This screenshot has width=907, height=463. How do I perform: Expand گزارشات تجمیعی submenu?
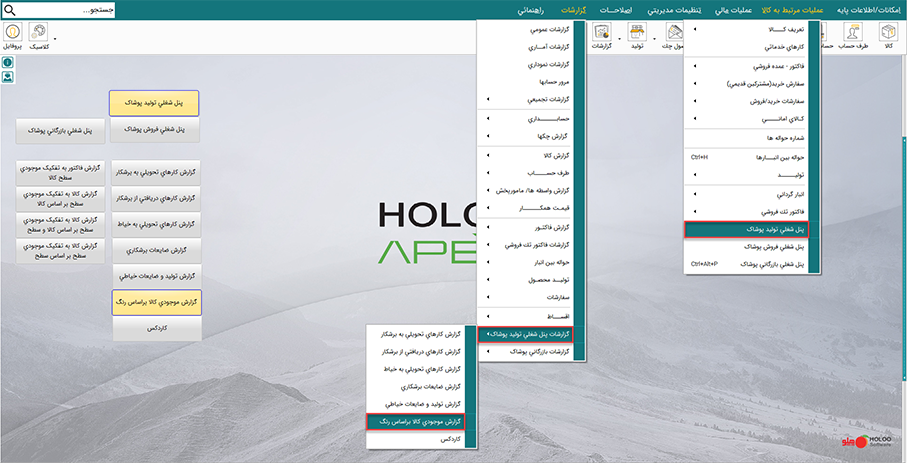[525, 100]
